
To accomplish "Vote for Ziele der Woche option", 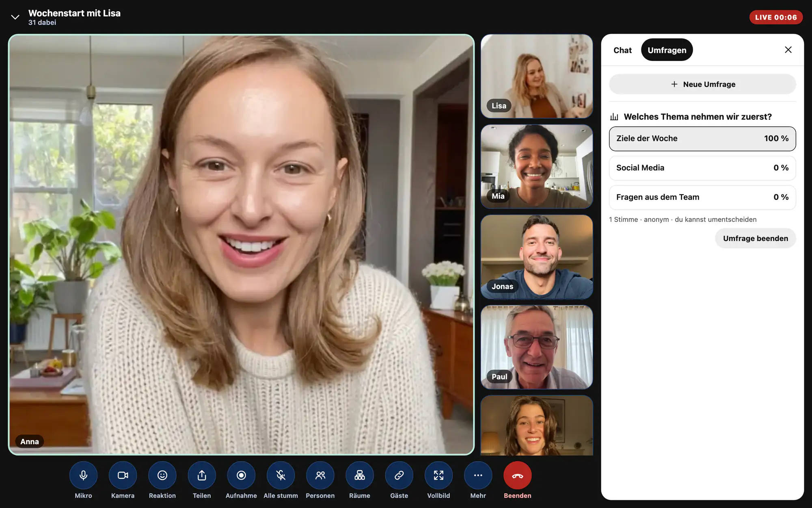I will [x=702, y=139].
